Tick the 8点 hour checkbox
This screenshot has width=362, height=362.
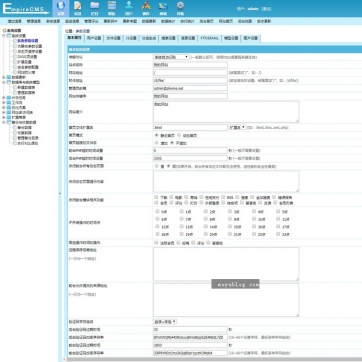point(205,219)
